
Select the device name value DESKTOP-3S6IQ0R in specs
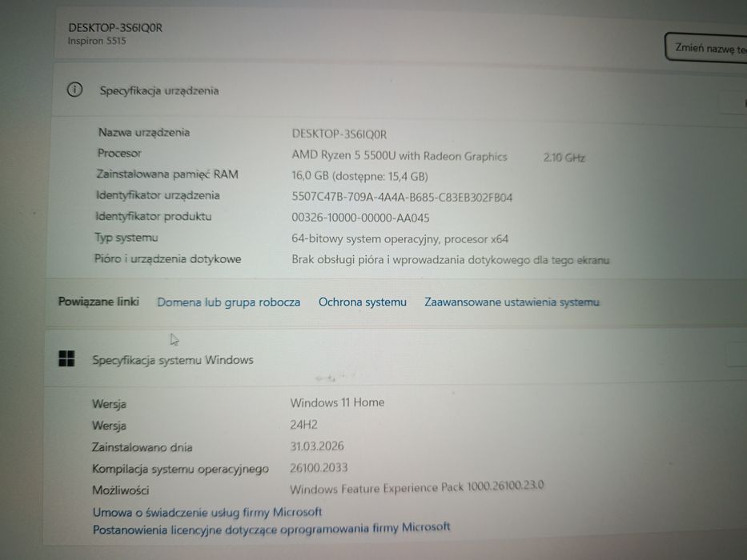(x=339, y=134)
